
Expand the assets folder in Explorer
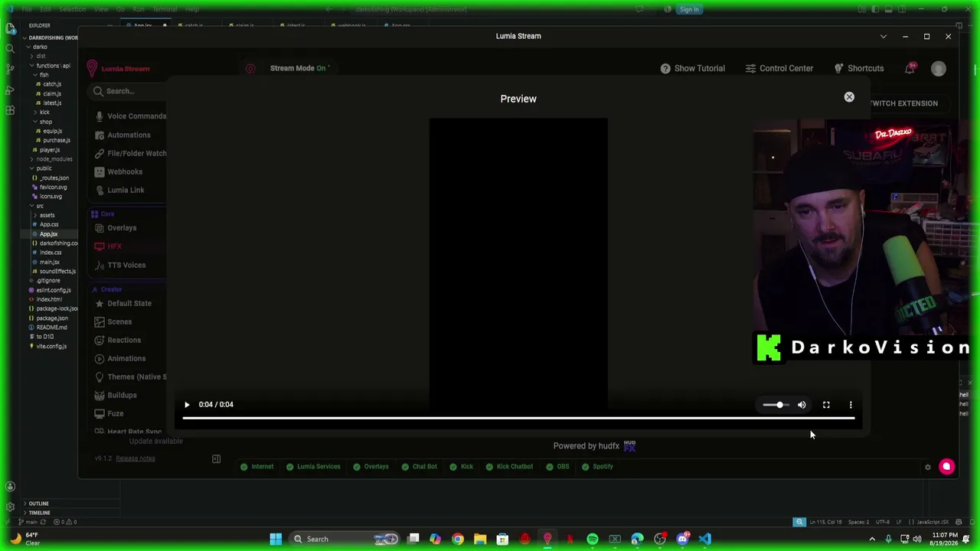click(x=46, y=215)
